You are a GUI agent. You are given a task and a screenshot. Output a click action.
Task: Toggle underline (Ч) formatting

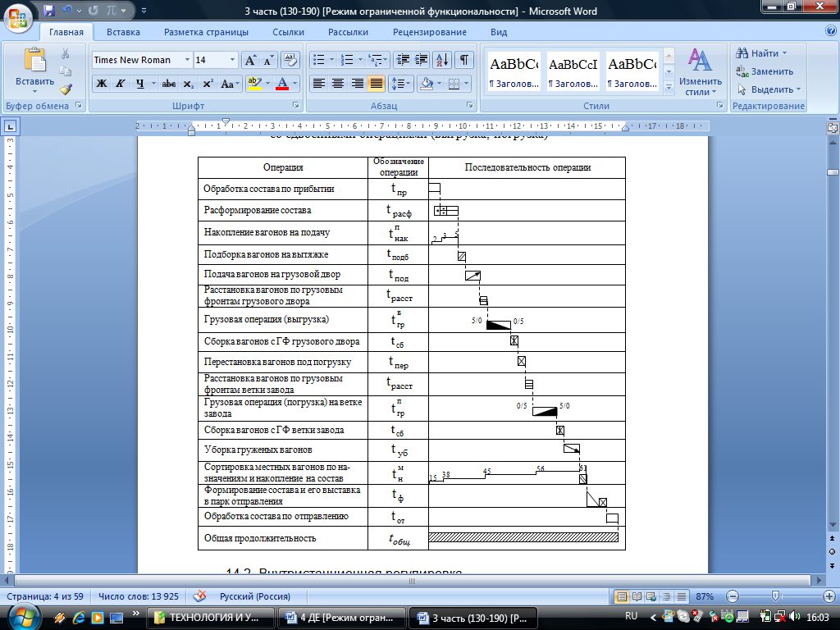(139, 84)
